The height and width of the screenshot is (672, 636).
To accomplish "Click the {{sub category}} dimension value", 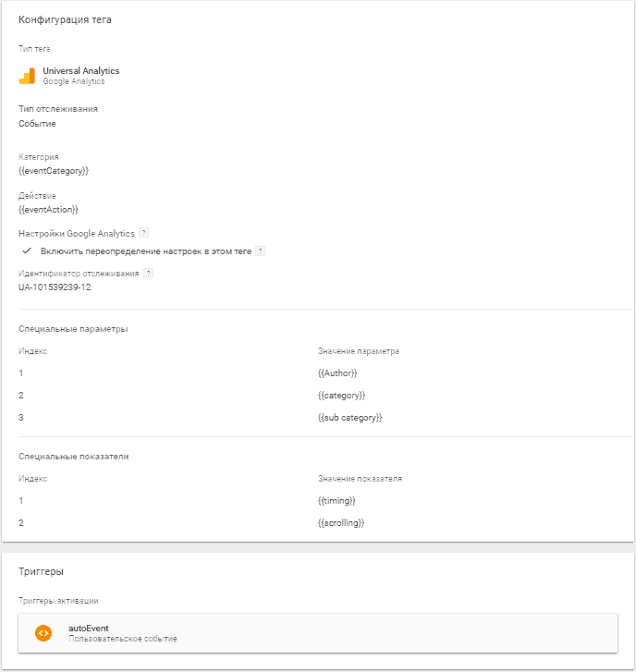I will [349, 418].
